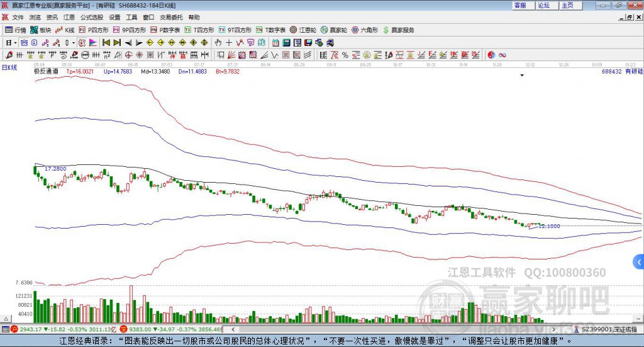The height and width of the screenshot is (347, 644).
Task: Open the 工具 menu
Action: (131, 17)
